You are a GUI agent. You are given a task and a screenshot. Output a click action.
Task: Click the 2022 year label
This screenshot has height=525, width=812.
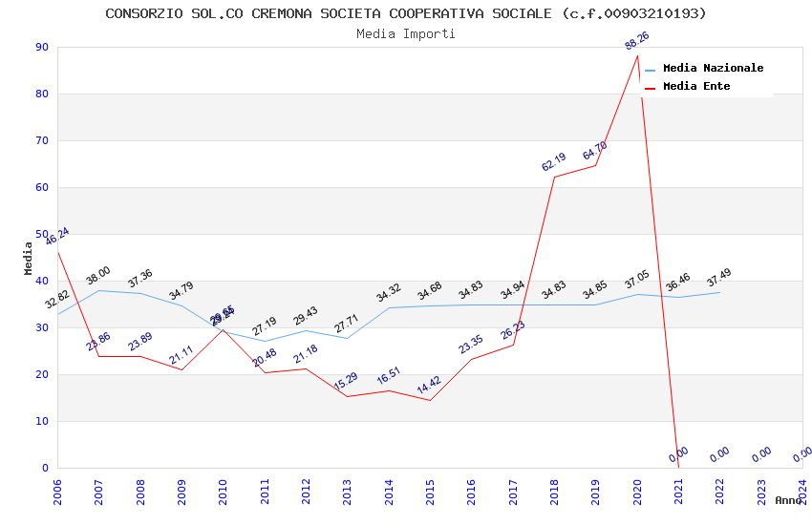tap(720, 492)
